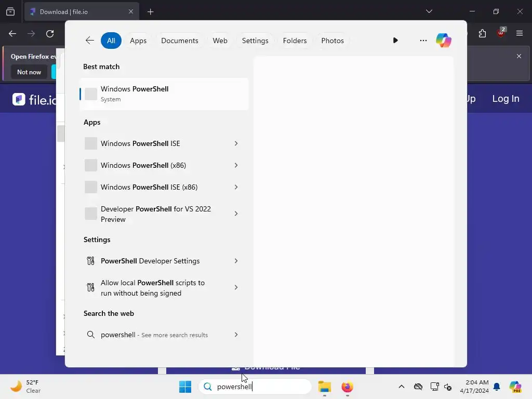Open the Firefox list all tabs dropdown
Viewport: 532px width, 399px height.
pos(429,11)
